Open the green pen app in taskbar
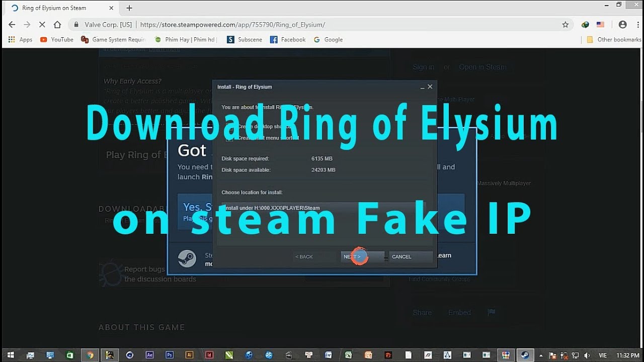The width and height of the screenshot is (644, 362). tap(229, 355)
